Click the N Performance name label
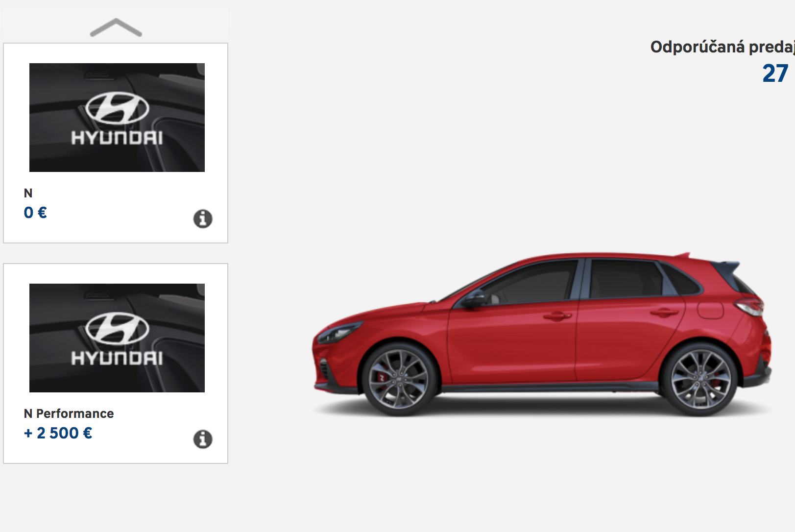 tap(69, 413)
